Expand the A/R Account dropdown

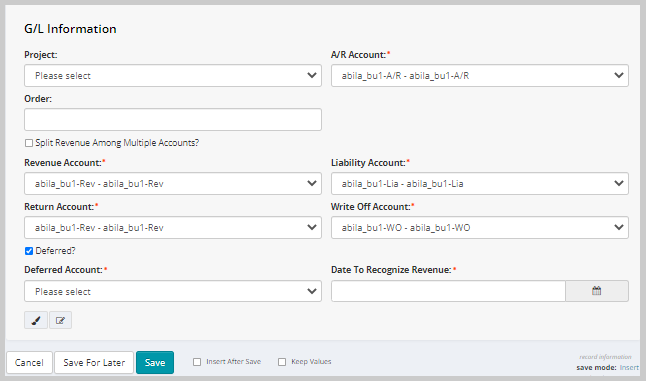(x=480, y=75)
